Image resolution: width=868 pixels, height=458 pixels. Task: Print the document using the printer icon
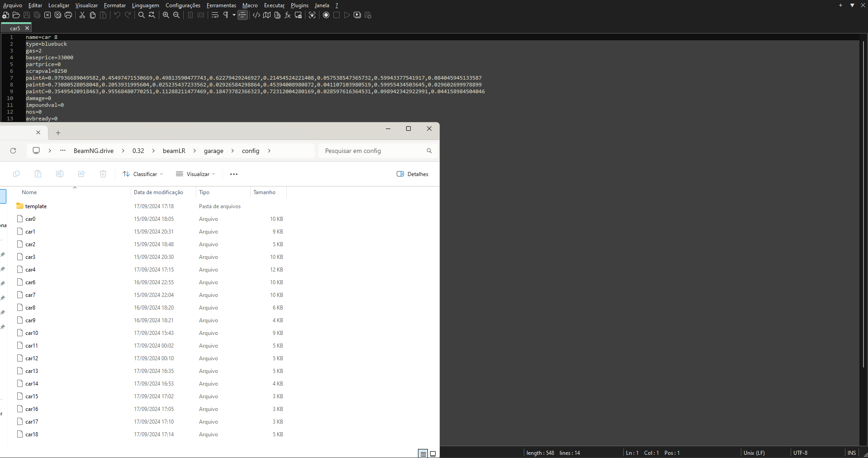coord(68,15)
